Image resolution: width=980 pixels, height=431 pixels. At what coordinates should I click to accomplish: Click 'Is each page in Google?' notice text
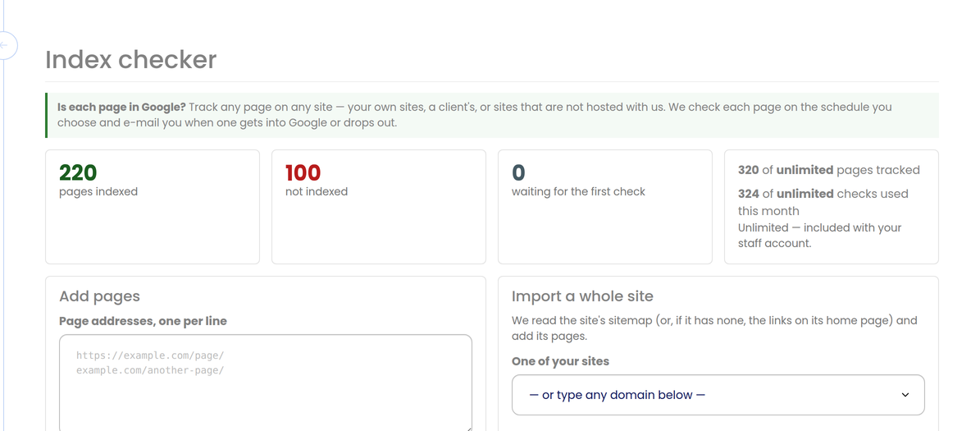click(122, 107)
